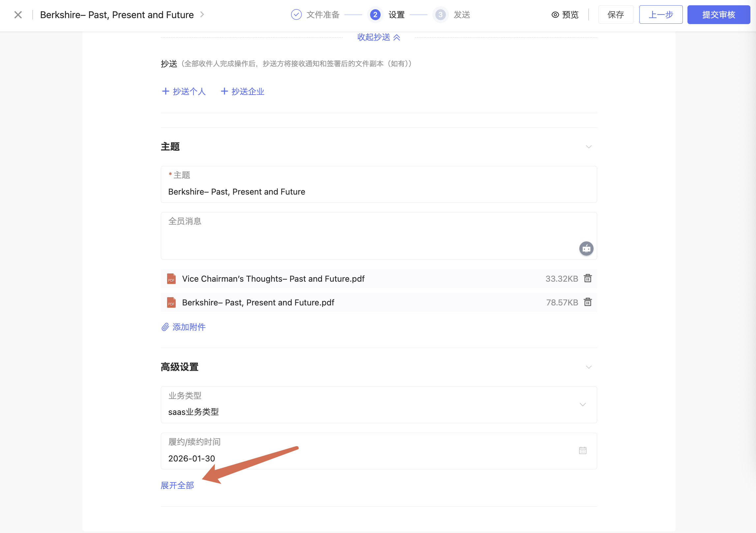Click the X close icon top-left
Image resolution: width=756 pixels, height=533 pixels.
click(x=18, y=15)
